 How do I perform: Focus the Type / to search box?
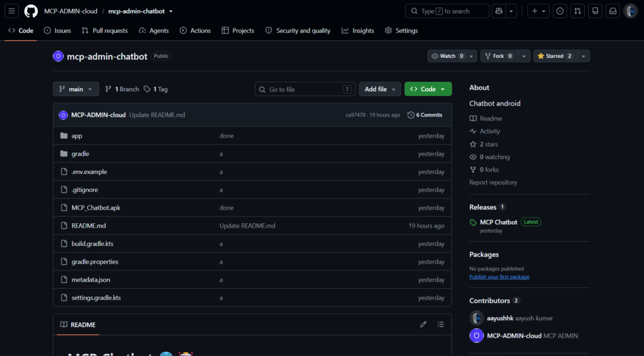[x=447, y=11]
